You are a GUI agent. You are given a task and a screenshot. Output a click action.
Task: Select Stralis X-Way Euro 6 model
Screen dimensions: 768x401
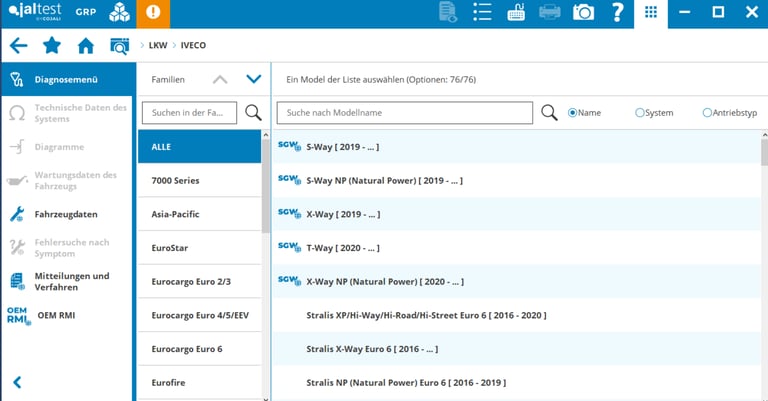(x=517, y=349)
